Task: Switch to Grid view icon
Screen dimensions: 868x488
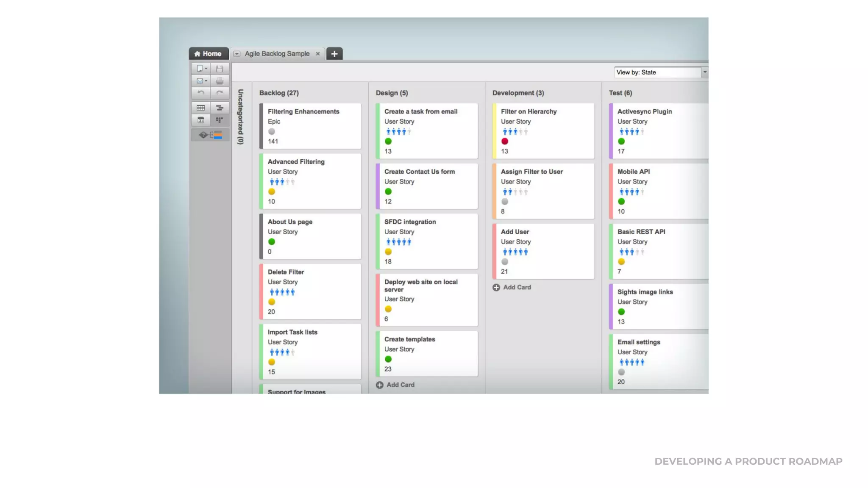Action: pyautogui.click(x=201, y=108)
